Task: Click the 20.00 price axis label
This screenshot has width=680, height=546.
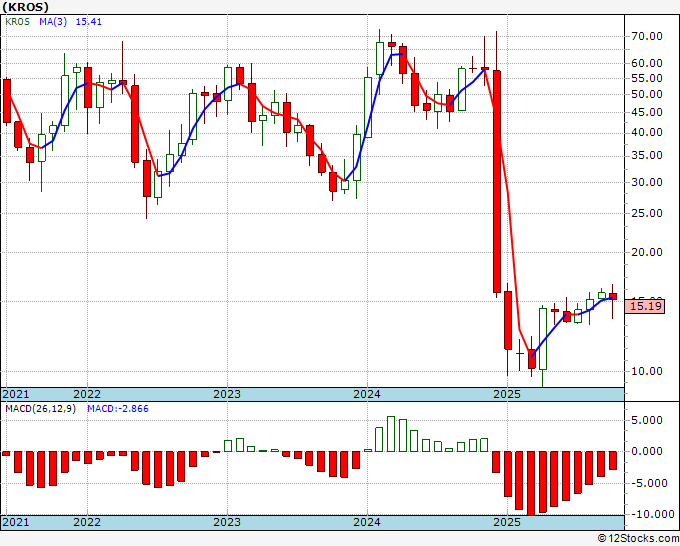Action: click(647, 252)
